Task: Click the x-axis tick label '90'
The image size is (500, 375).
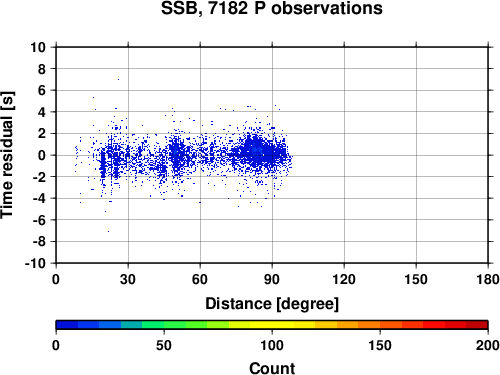Action: click(x=272, y=279)
